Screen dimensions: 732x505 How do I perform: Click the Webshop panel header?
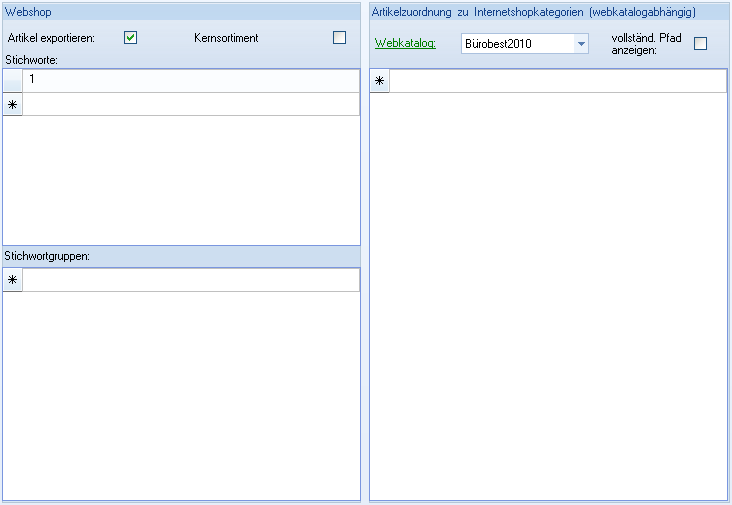tap(28, 12)
